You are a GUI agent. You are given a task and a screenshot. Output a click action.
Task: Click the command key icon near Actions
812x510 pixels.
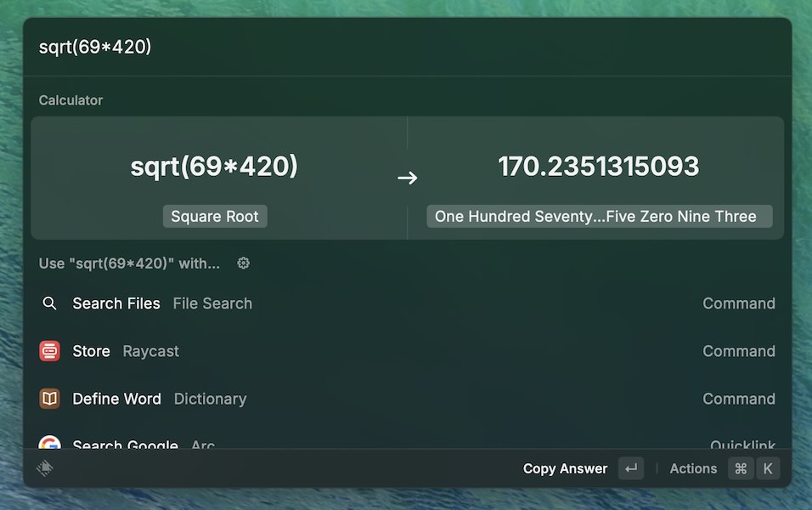coord(740,468)
